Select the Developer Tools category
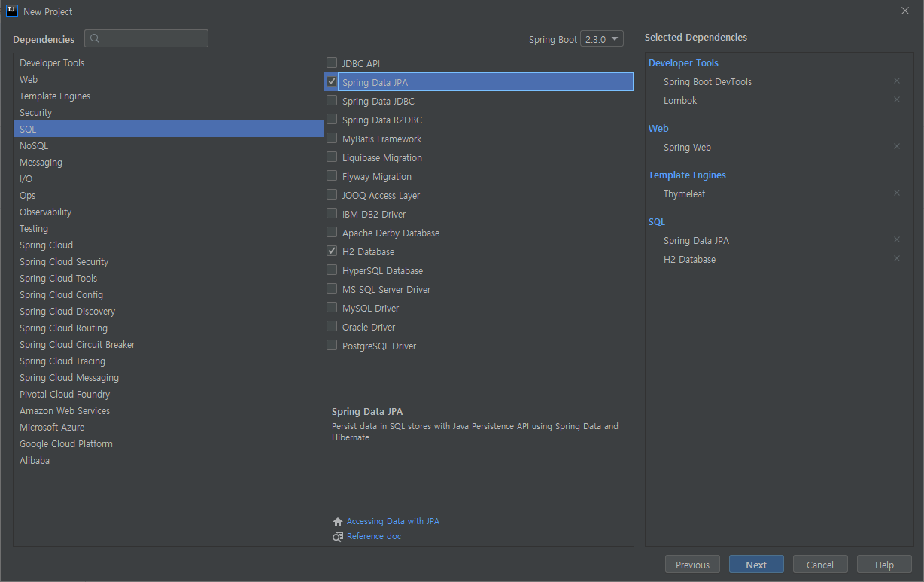The image size is (924, 582). click(x=52, y=62)
